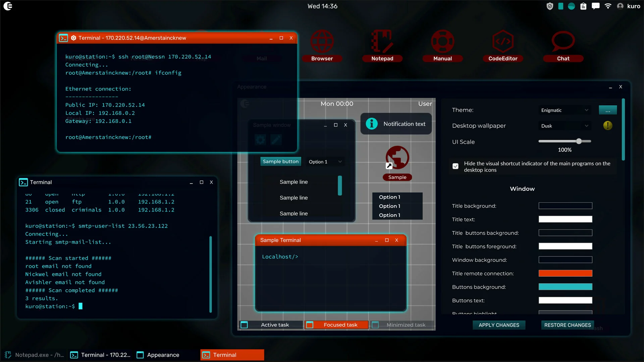Open the Wi-Fi tray icon

pyautogui.click(x=608, y=6)
